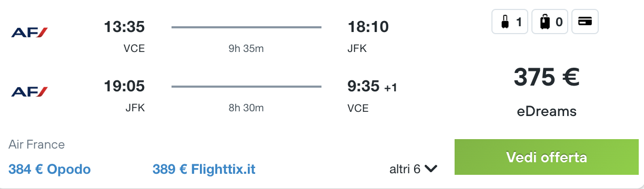Click the eDreams provider name

click(546, 111)
